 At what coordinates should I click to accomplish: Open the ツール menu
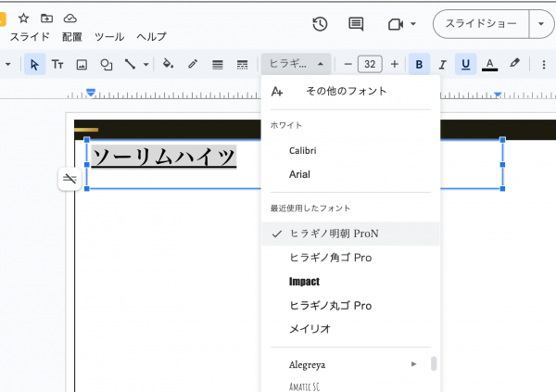[109, 37]
